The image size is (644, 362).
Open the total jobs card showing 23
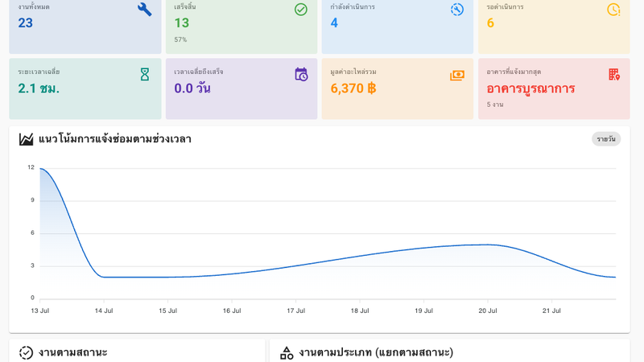click(x=85, y=27)
